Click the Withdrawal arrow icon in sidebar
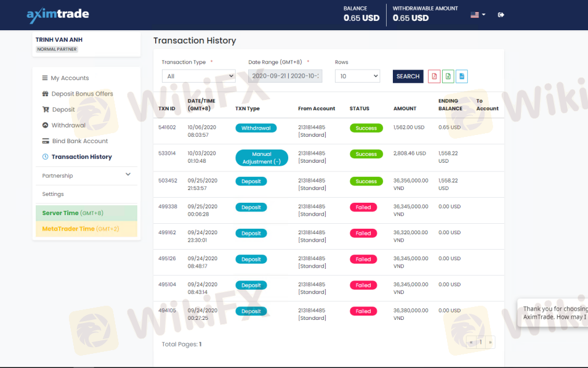The height and width of the screenshot is (368, 588). 46,125
